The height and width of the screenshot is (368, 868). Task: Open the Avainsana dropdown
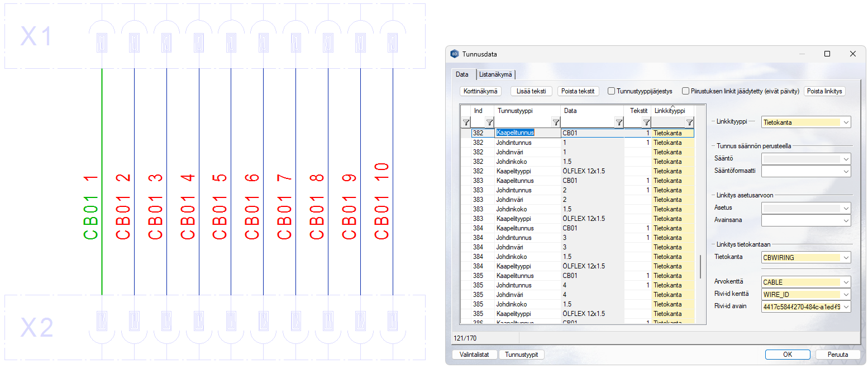847,220
